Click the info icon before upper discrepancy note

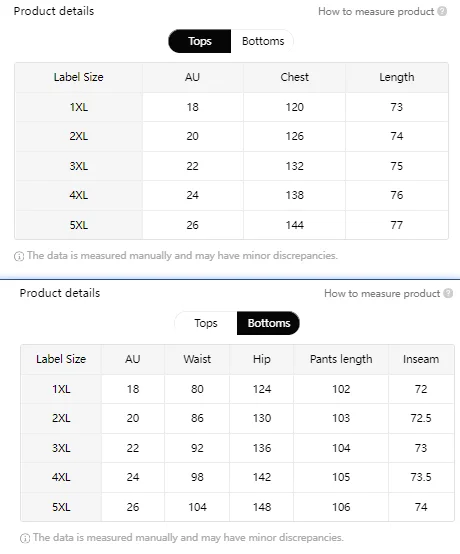coord(19,256)
